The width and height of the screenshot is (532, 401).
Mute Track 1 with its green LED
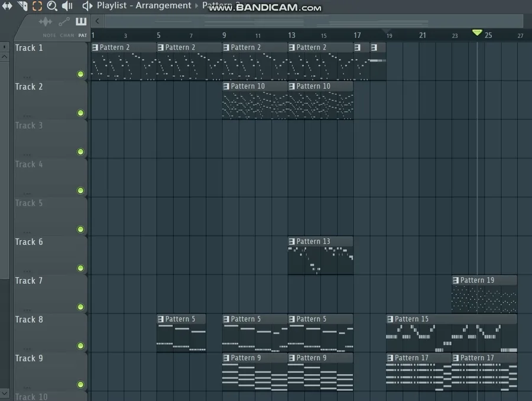point(80,74)
